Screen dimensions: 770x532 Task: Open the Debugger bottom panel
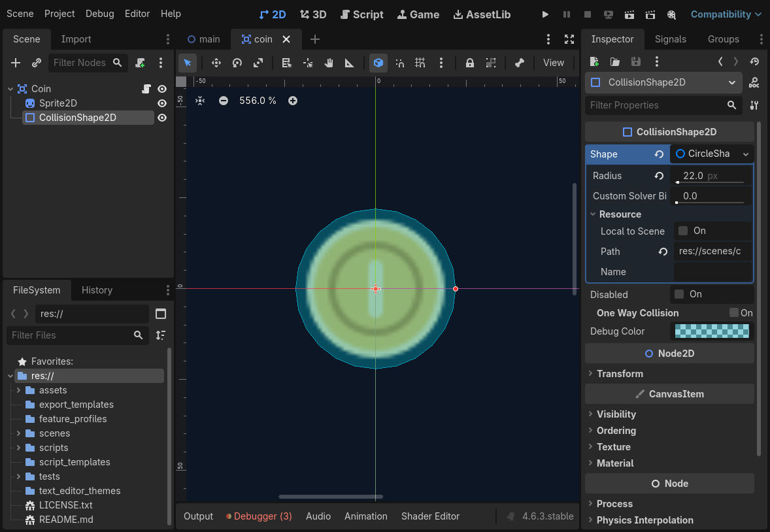(259, 516)
